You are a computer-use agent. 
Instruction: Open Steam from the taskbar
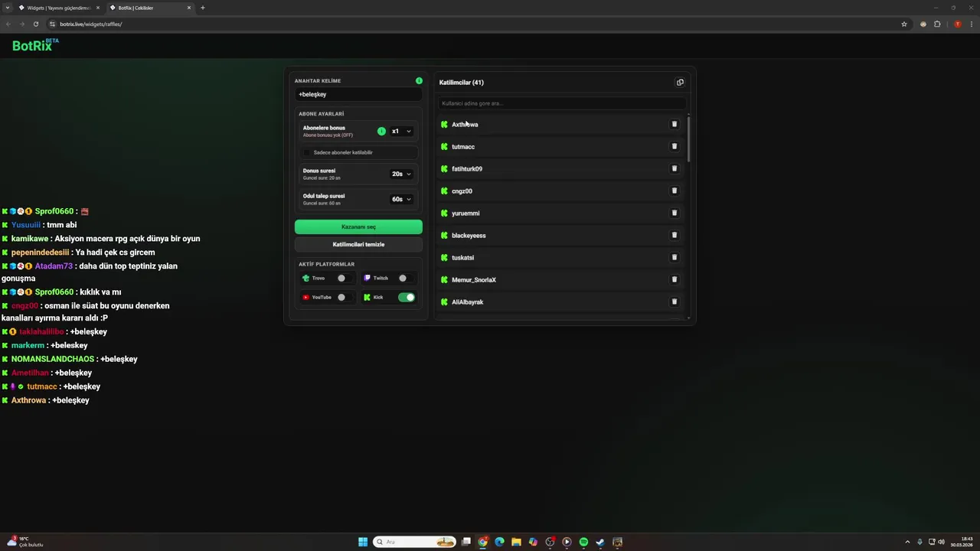pos(600,542)
